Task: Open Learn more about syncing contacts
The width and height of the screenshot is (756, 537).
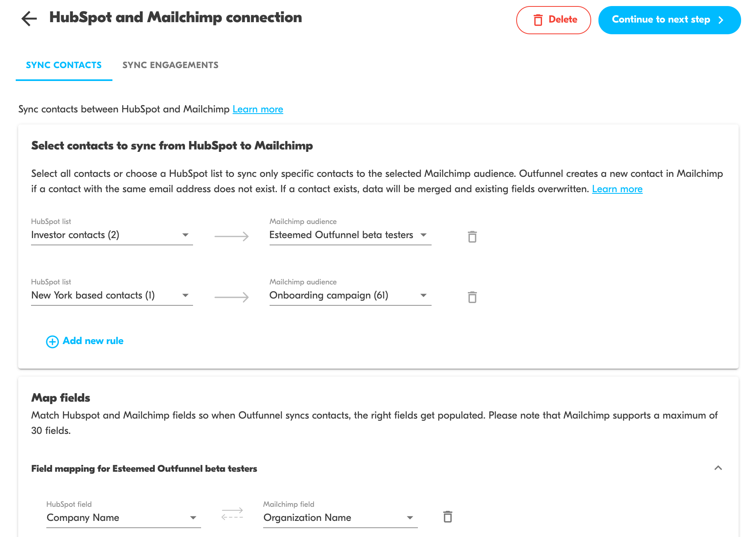Action: [258, 109]
